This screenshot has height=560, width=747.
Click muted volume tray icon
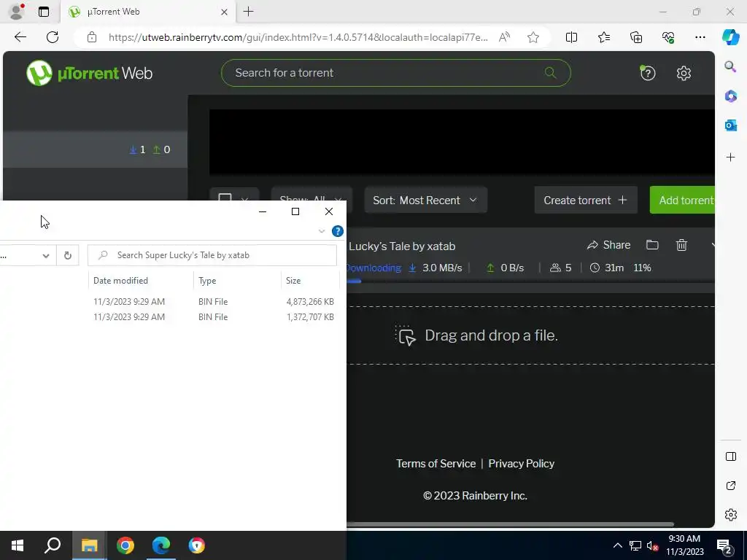[652, 545]
